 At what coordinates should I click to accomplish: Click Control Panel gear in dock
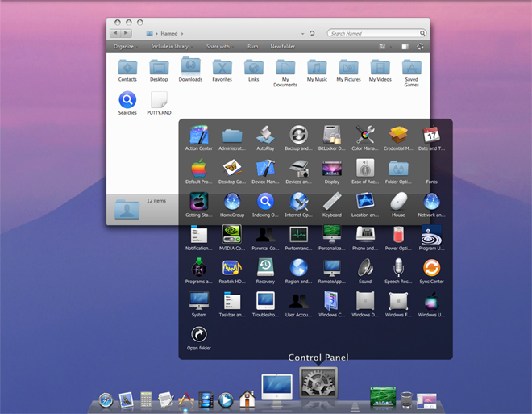point(318,383)
